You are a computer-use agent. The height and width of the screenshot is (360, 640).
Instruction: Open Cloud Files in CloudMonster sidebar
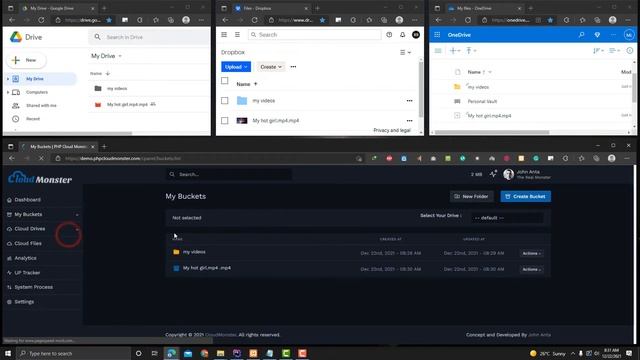pos(28,243)
